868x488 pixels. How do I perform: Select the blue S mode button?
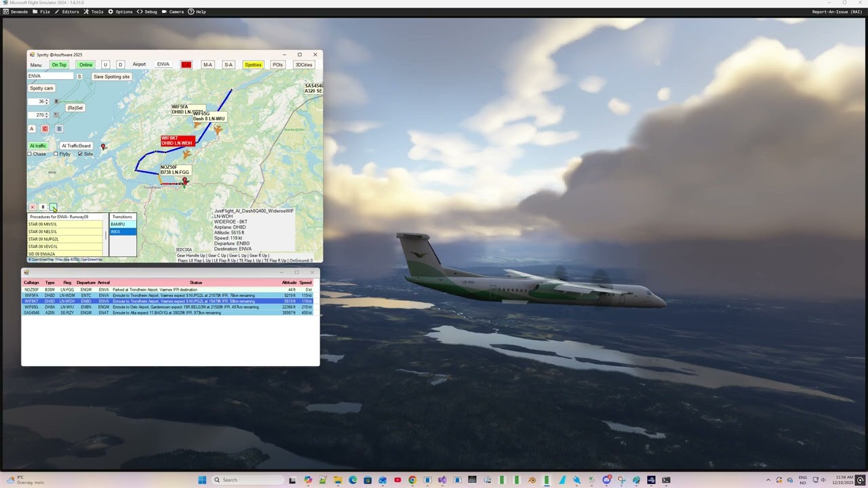pos(59,129)
